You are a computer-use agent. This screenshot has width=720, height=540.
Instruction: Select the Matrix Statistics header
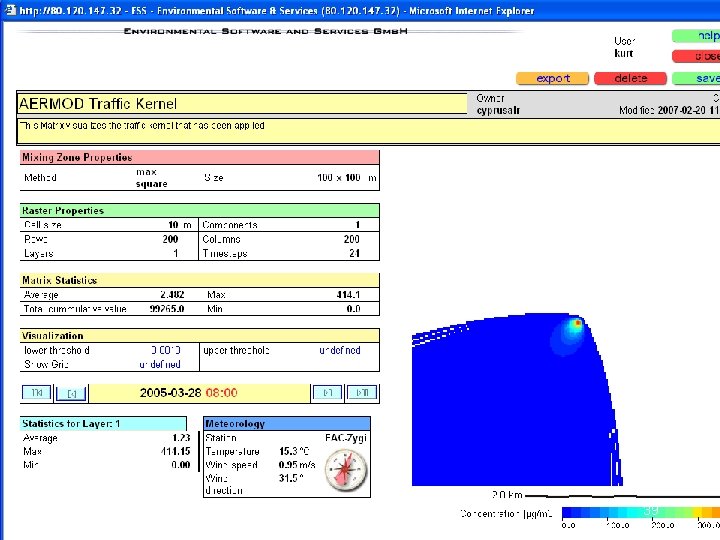pyautogui.click(x=200, y=280)
